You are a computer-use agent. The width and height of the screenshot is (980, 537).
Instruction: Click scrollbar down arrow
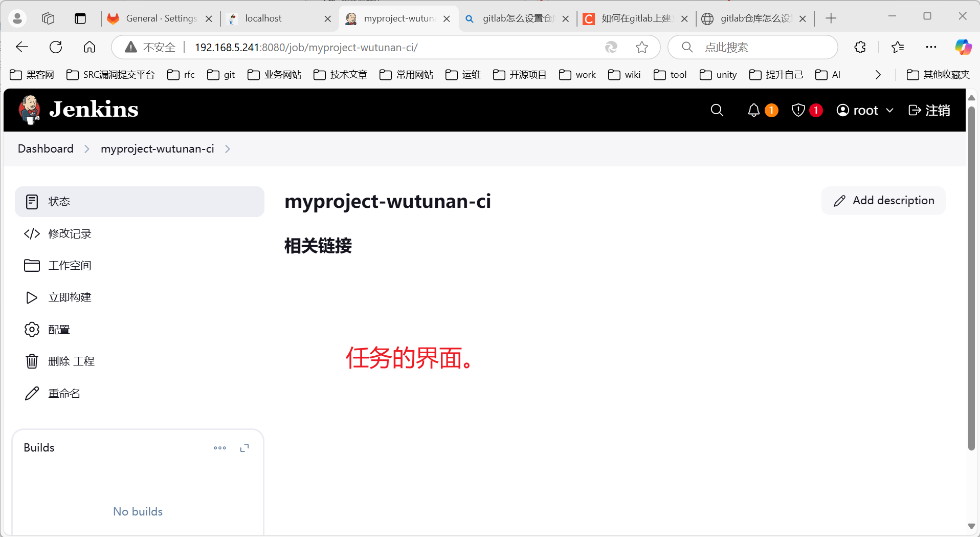click(971, 526)
